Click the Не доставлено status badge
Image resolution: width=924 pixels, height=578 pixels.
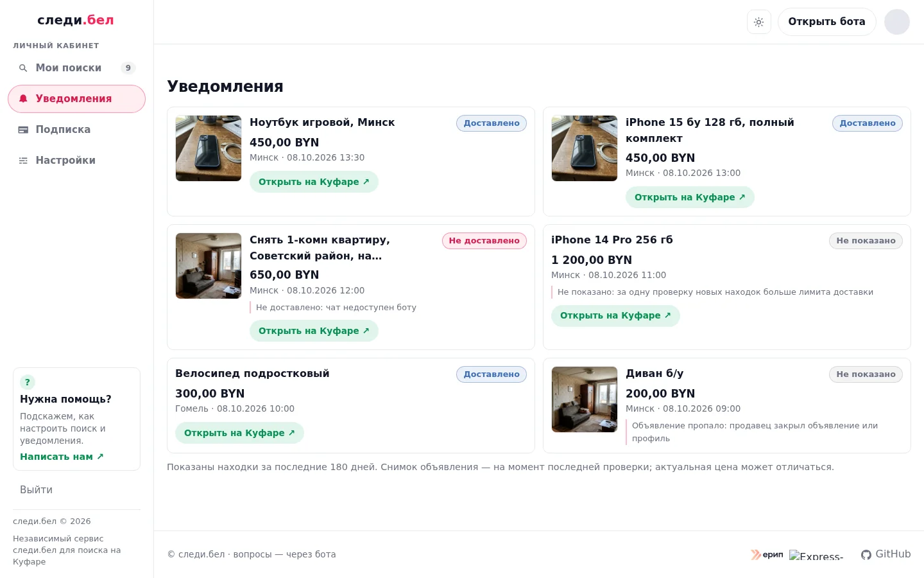coord(484,241)
